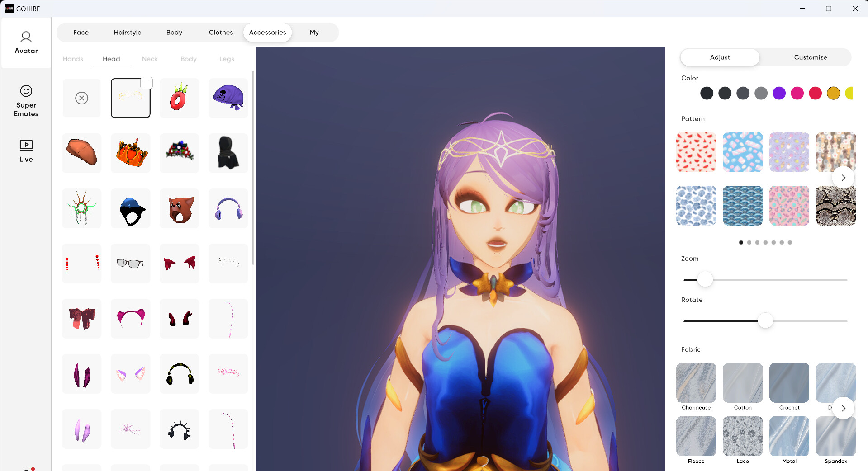
Task: Go to the Neck accessory sub-tab
Action: point(150,59)
